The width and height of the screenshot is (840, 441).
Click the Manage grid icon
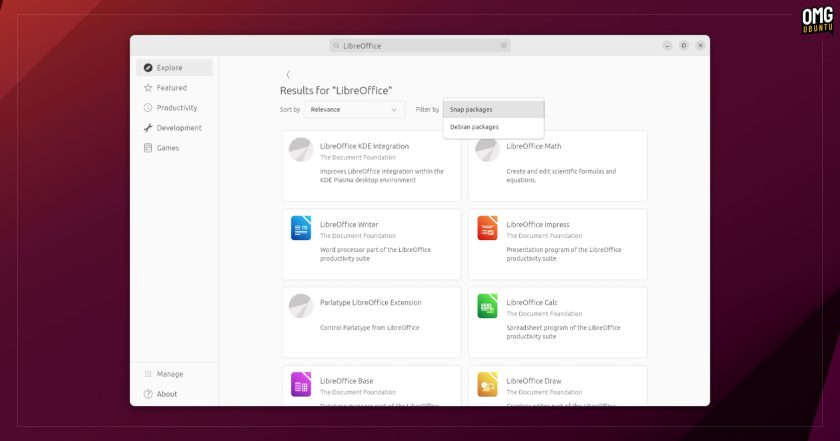click(148, 374)
